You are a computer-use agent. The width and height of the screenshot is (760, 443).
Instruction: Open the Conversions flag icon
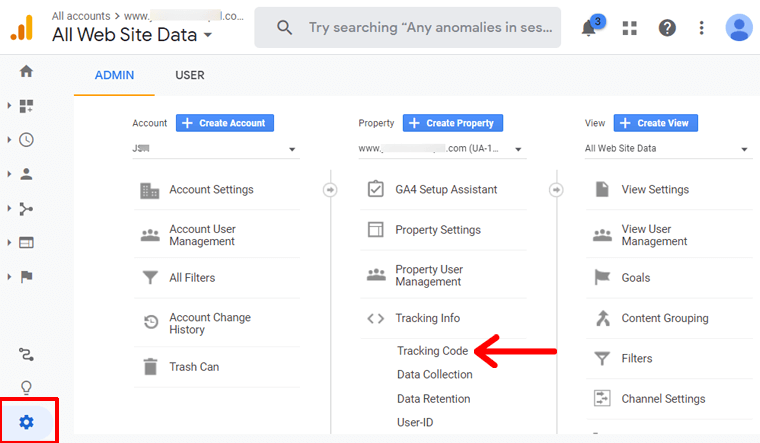[x=26, y=277]
